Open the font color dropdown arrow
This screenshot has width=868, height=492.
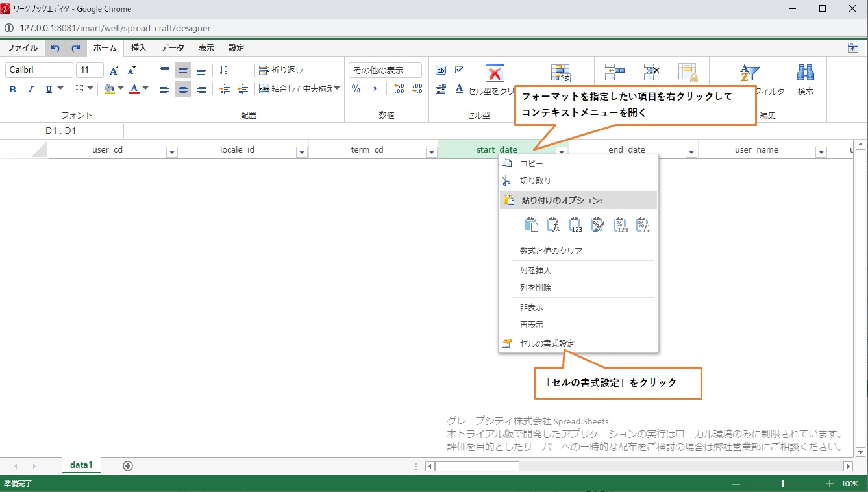[145, 89]
